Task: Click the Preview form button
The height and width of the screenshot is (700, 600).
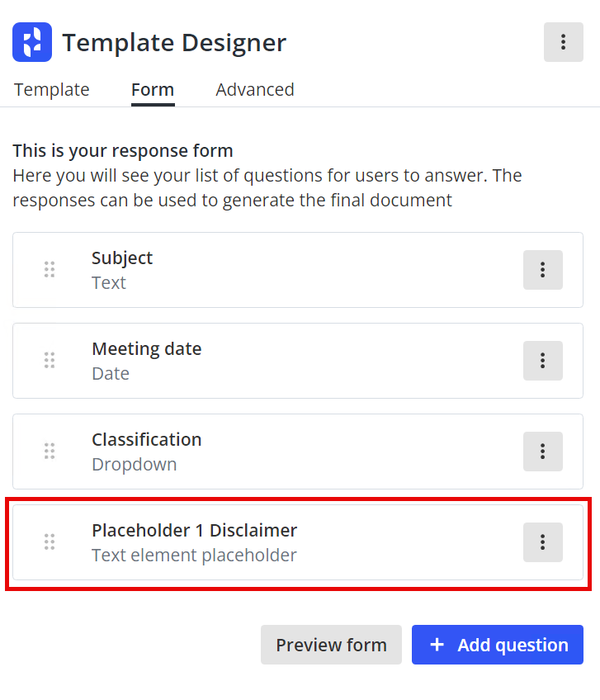Action: pyautogui.click(x=331, y=645)
